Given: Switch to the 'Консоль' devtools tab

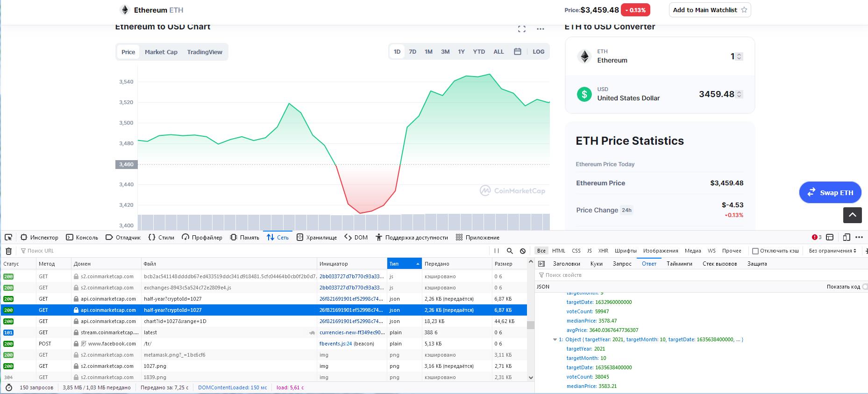Looking at the screenshot, I should 82,237.
